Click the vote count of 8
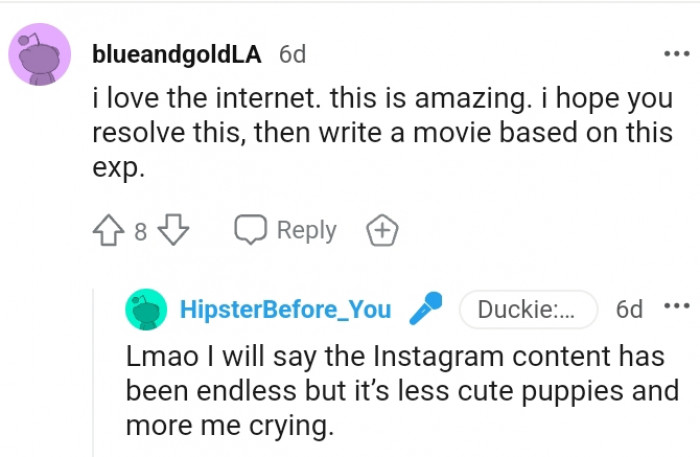Image resolution: width=700 pixels, height=457 pixels. pos(141,233)
